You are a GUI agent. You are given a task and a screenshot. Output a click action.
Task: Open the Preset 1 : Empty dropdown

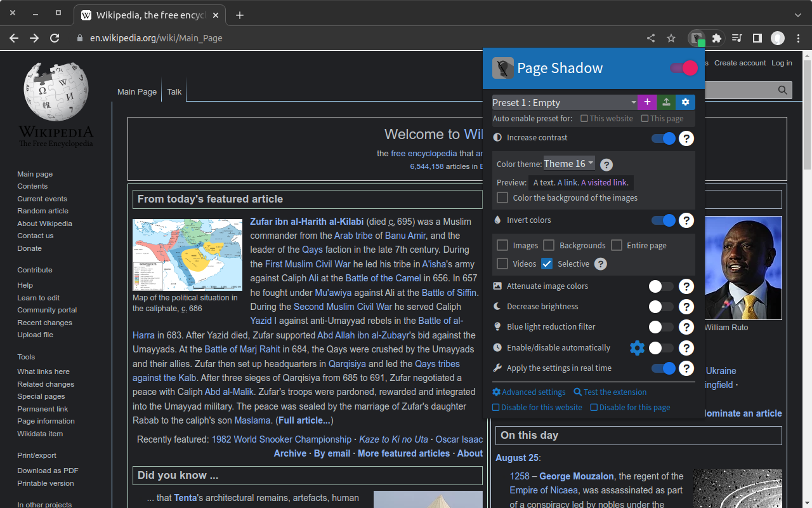[565, 102]
